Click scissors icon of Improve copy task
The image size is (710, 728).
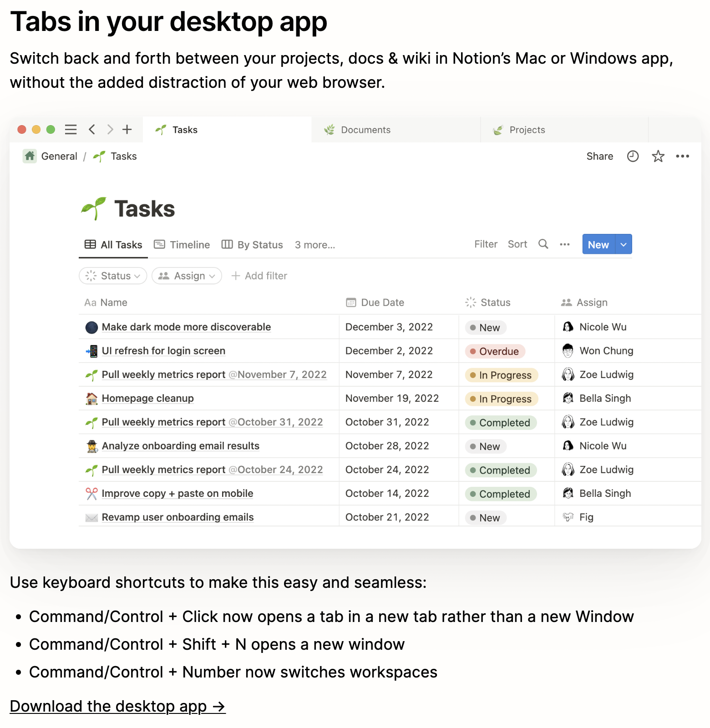click(91, 494)
